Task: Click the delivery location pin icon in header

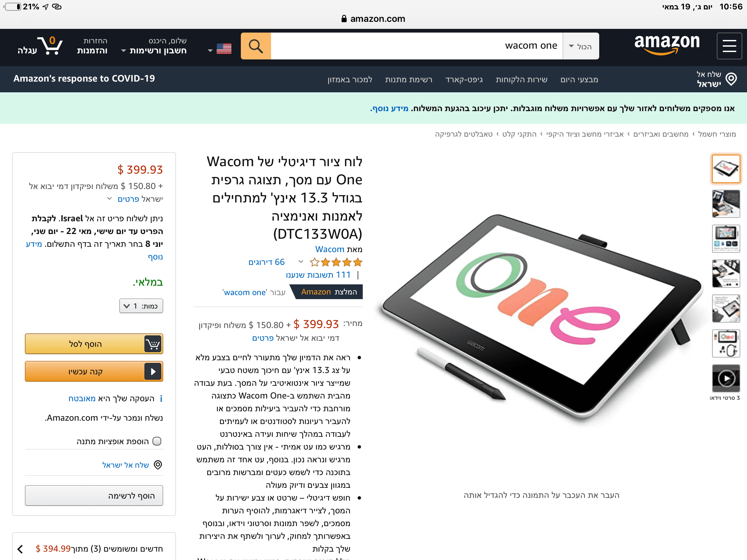Action: tap(731, 79)
